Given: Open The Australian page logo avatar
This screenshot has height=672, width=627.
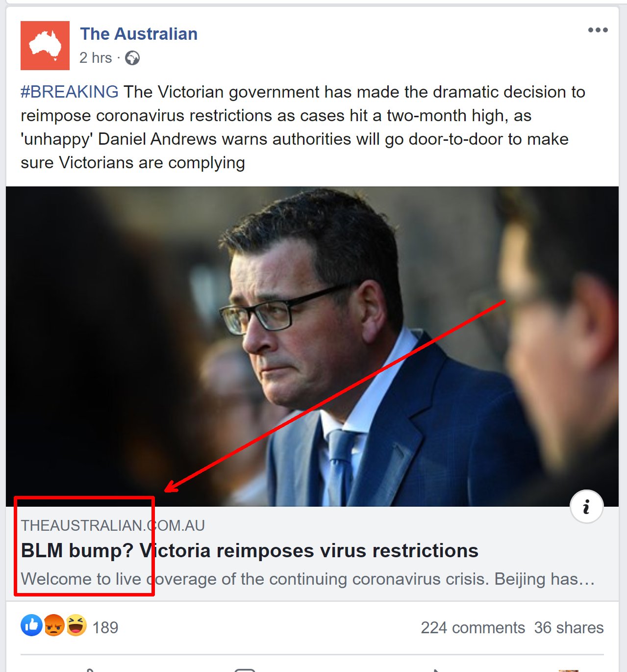Looking at the screenshot, I should (x=45, y=46).
